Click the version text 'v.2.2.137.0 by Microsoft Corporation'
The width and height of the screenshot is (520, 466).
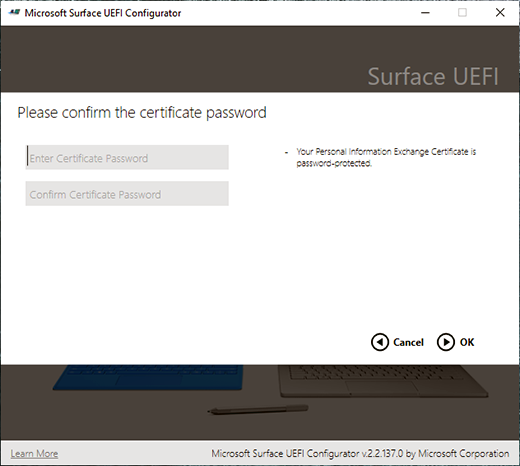click(435, 454)
